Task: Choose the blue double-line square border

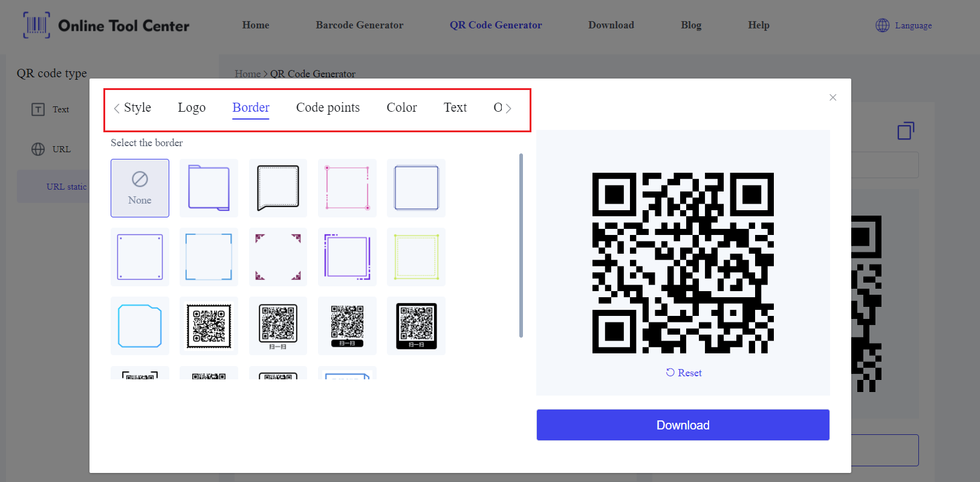Action: (416, 188)
